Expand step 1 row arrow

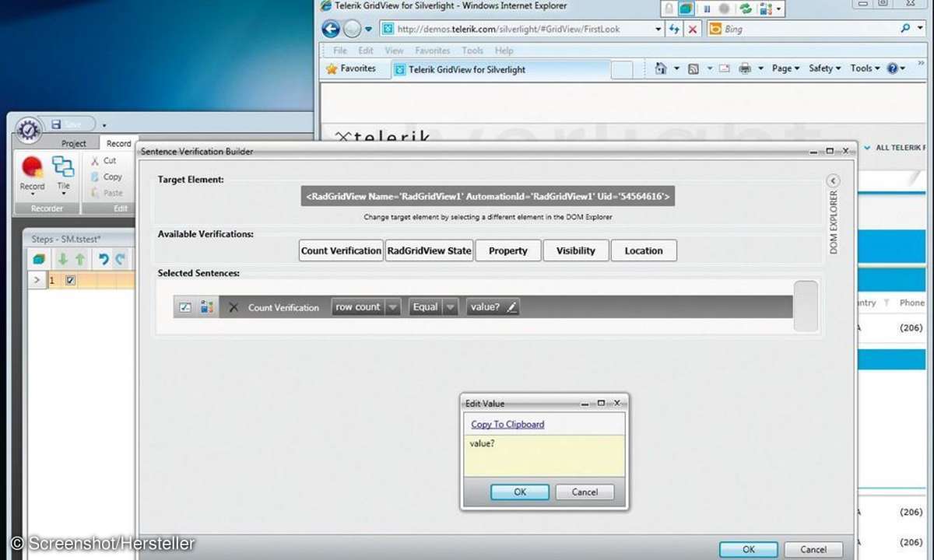click(x=36, y=280)
